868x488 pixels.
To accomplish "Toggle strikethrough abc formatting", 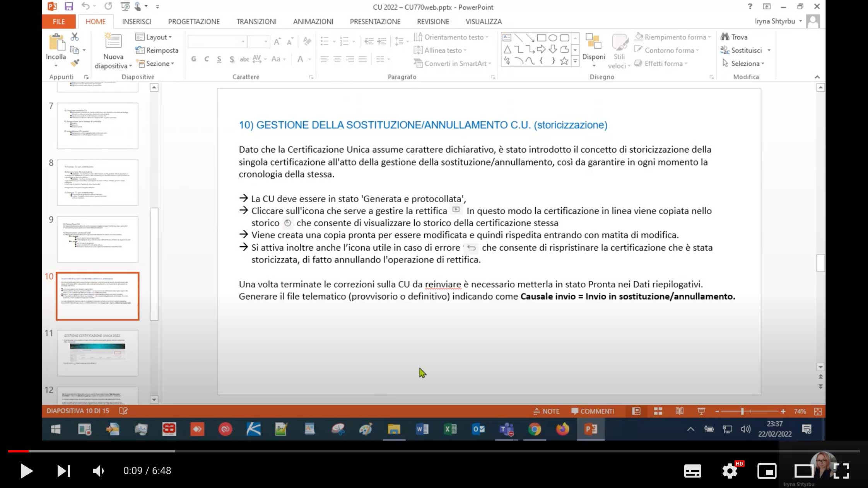I will click(x=244, y=59).
